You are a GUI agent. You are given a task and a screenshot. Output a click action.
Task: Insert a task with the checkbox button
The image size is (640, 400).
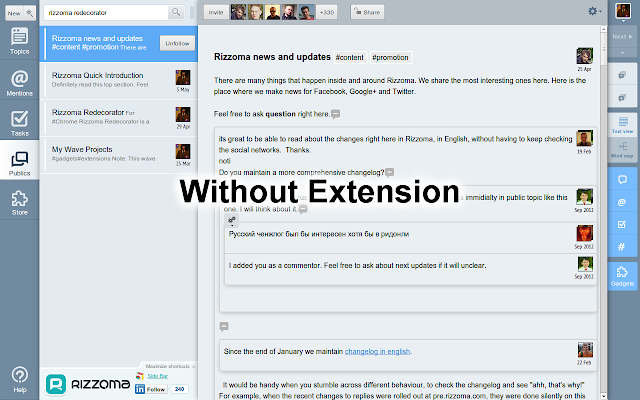click(622, 224)
